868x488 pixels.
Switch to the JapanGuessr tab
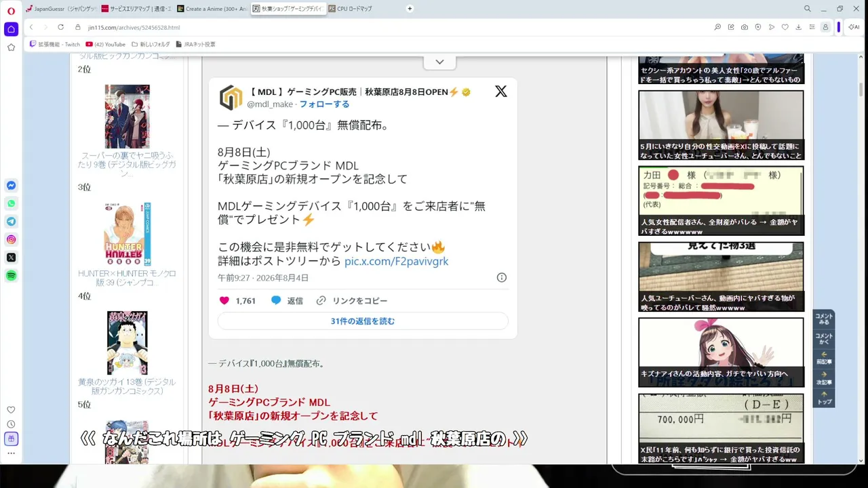pos(62,9)
